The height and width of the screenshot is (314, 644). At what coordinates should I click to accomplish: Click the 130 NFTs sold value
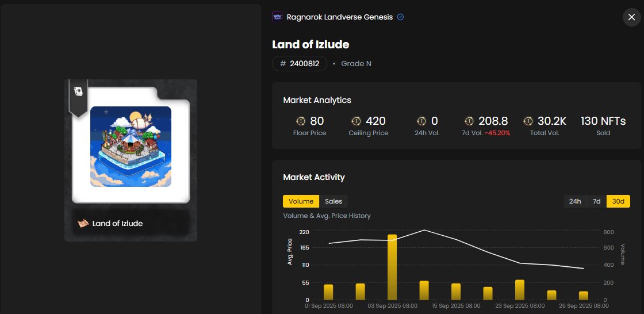point(603,121)
